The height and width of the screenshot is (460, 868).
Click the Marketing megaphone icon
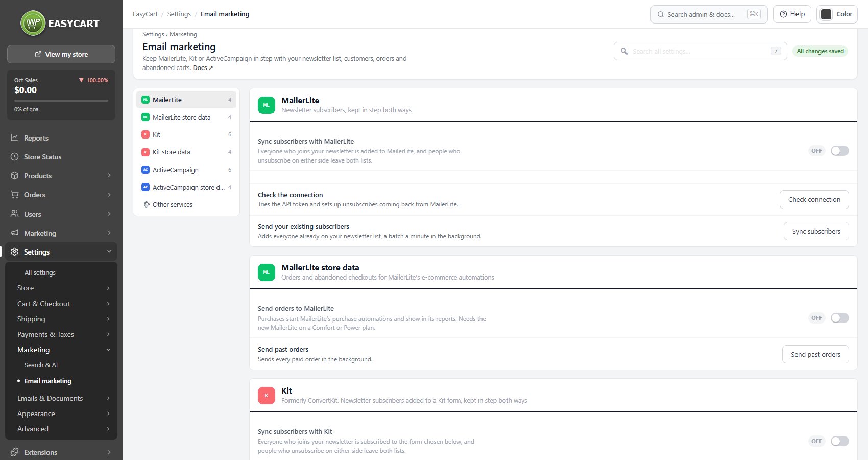coord(14,233)
